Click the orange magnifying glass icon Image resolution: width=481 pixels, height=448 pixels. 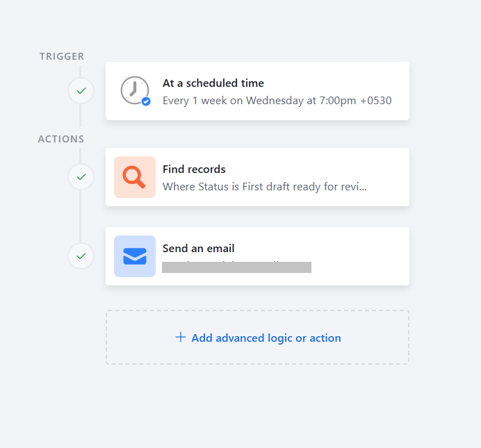[x=134, y=177]
